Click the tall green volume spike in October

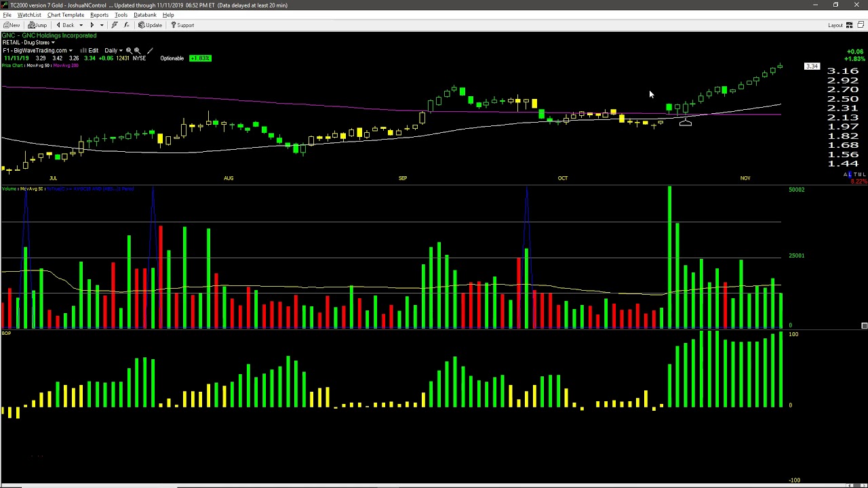point(669,258)
